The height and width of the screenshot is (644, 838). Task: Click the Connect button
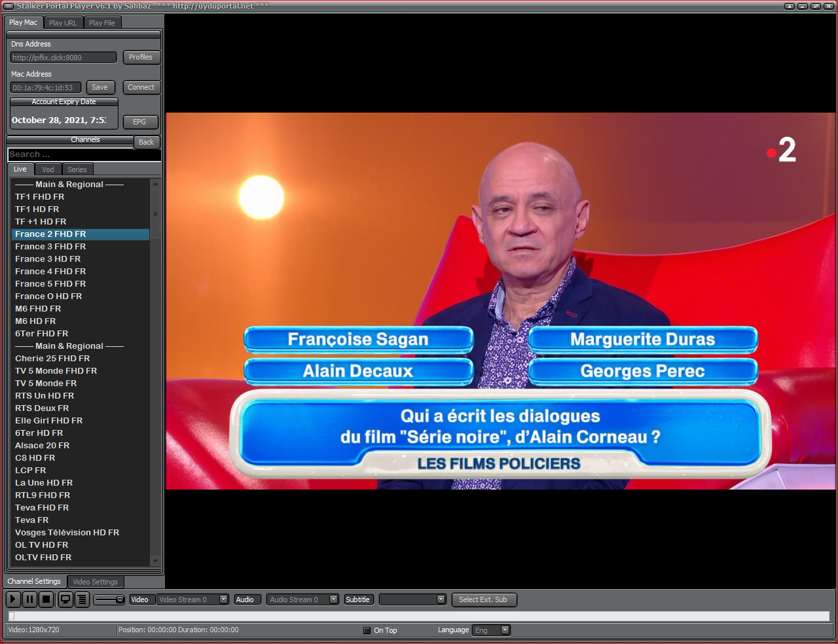point(141,87)
